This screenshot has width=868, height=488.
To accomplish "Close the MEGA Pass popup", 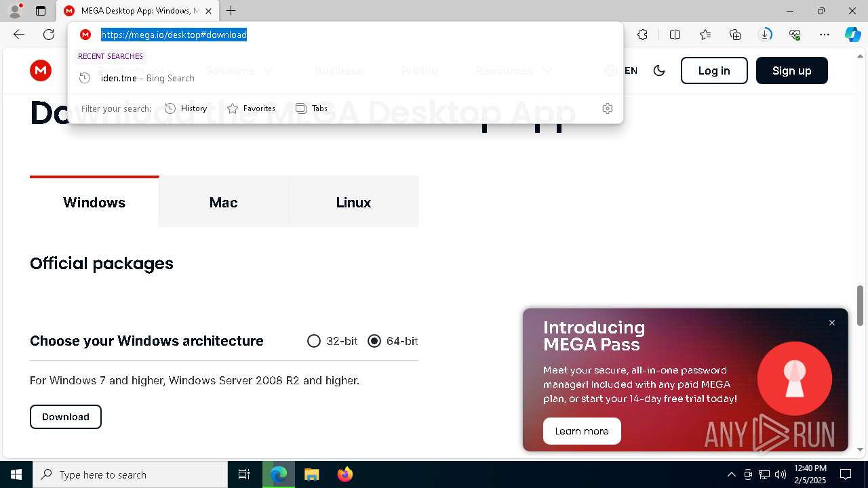I will tap(832, 323).
